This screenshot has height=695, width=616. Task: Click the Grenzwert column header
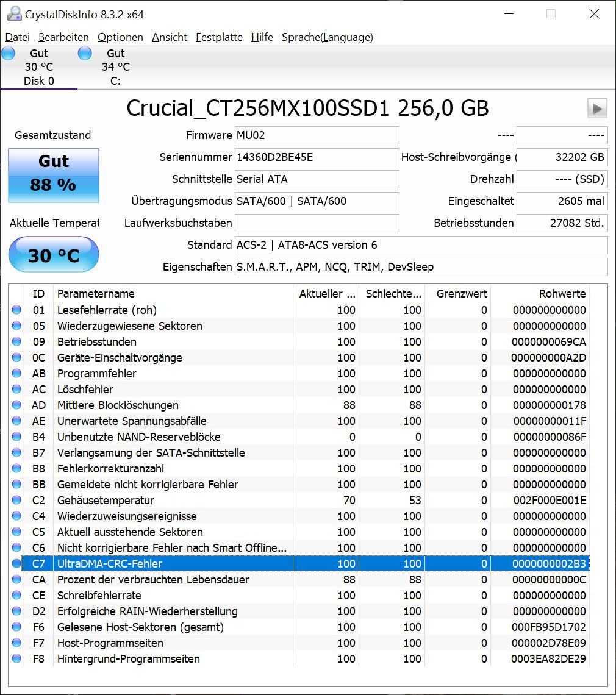tap(457, 293)
